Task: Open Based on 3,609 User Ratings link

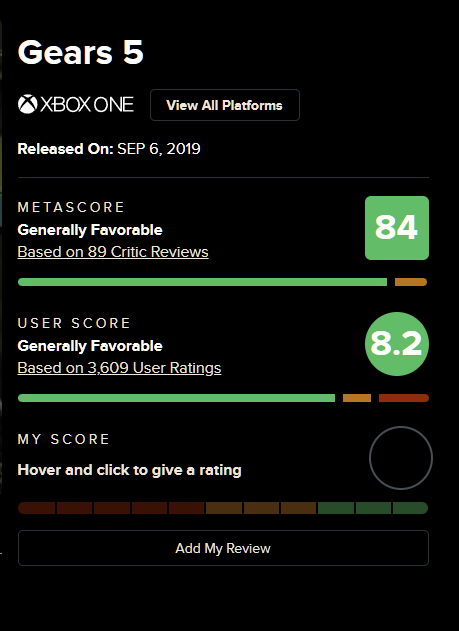Action: pyautogui.click(x=119, y=368)
